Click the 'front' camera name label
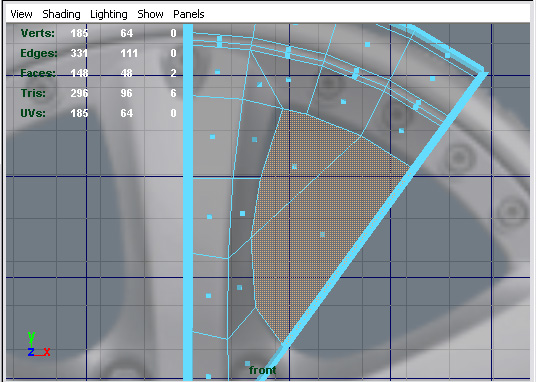The height and width of the screenshot is (382, 536). (262, 370)
